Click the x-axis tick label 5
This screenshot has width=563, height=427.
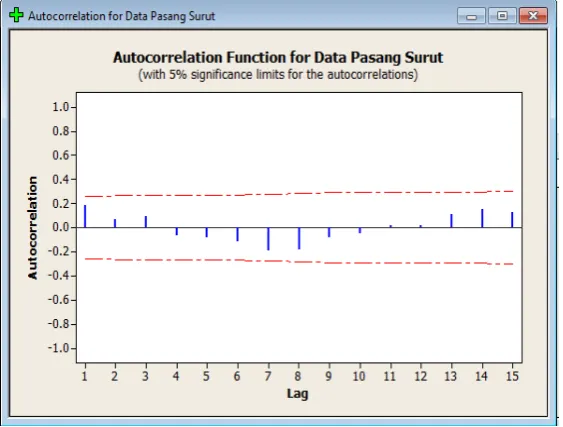206,376
